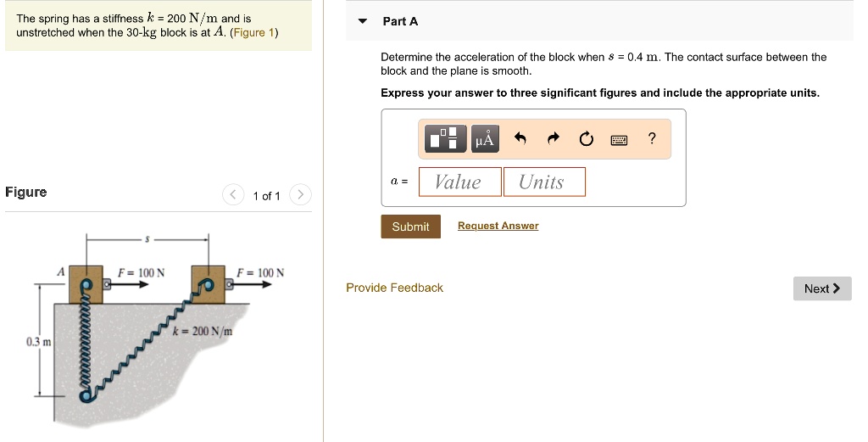
Task: Collapse the Part A section triangle
Action: coord(363,21)
